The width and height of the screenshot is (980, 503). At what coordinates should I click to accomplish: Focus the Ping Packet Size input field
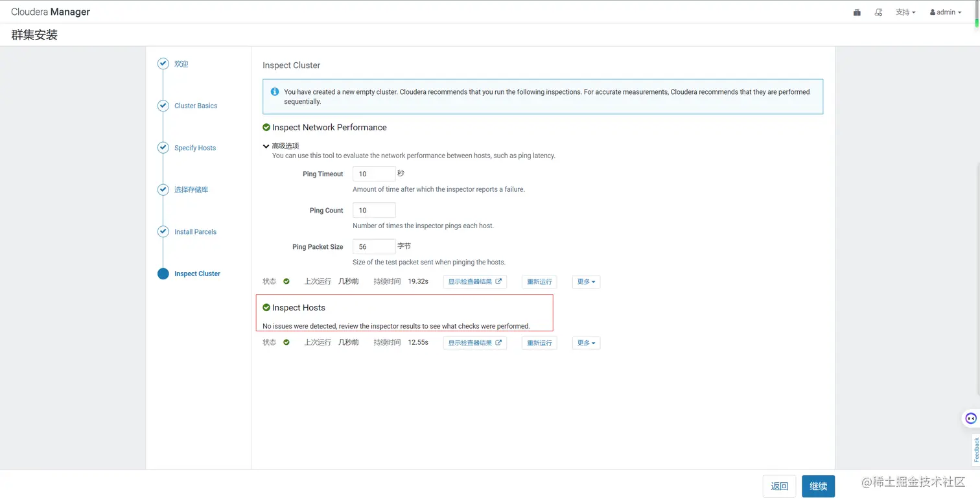point(374,246)
